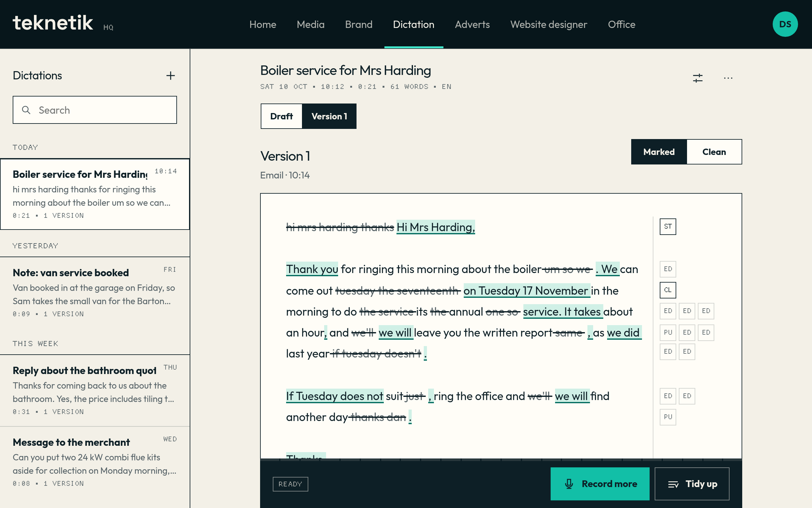Open 'Message to the merchant' dictation
This screenshot has width=812, height=508.
(95, 462)
